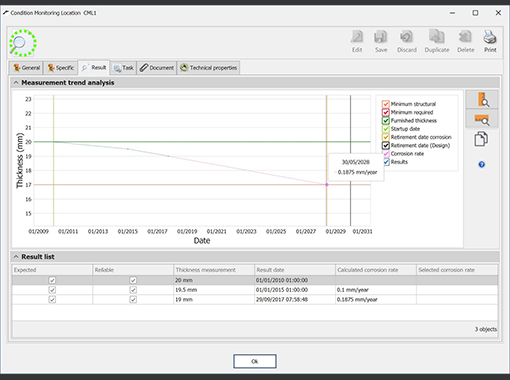Viewport: 510px width, 380px height.
Task: Toggle Retirement date corrosion legend checkbox
Action: click(386, 137)
